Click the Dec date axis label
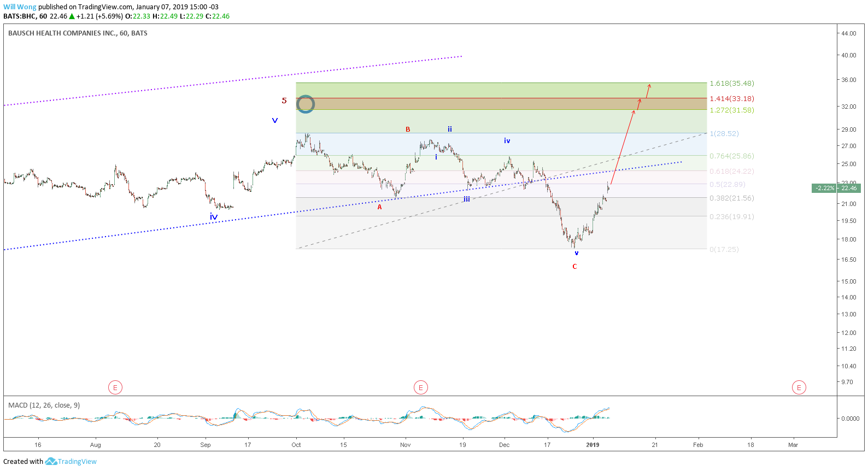This screenshot has width=868, height=471. pos(504,445)
